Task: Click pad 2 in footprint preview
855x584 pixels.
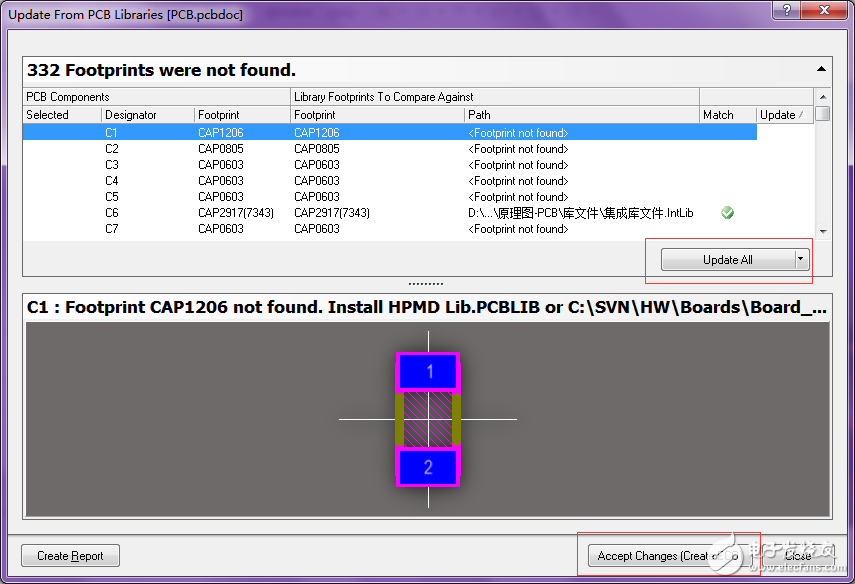Action: pyautogui.click(x=429, y=467)
